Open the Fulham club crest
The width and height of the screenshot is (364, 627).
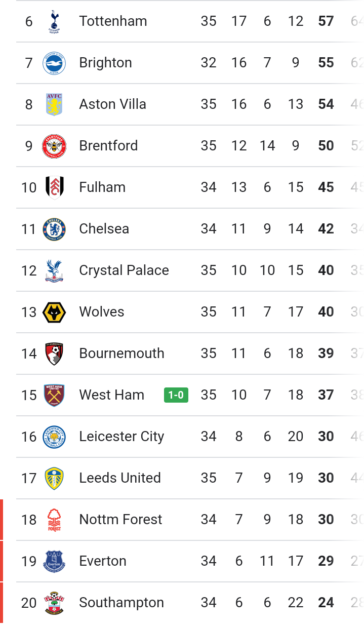[54, 187]
